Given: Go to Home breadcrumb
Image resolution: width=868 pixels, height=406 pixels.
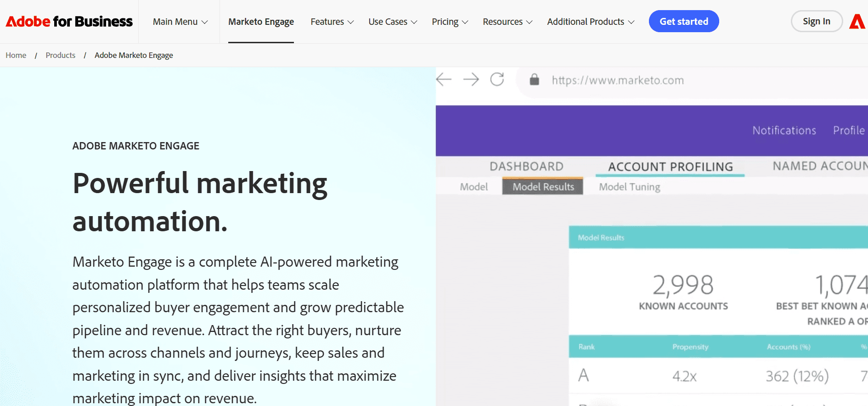Looking at the screenshot, I should tap(16, 55).
